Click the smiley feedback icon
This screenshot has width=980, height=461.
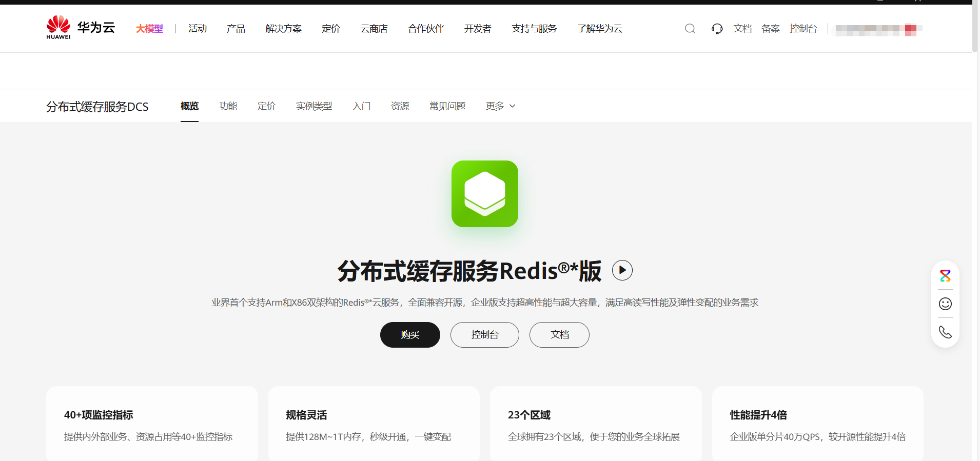(945, 304)
